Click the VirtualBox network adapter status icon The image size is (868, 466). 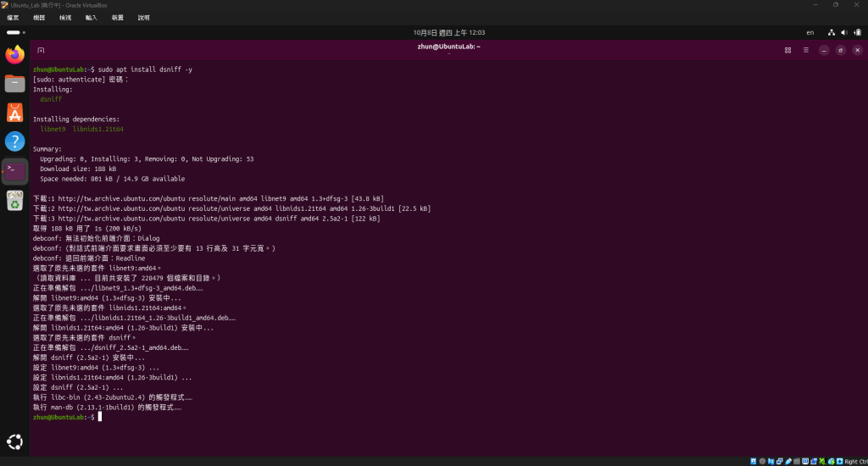pyautogui.click(x=780, y=461)
